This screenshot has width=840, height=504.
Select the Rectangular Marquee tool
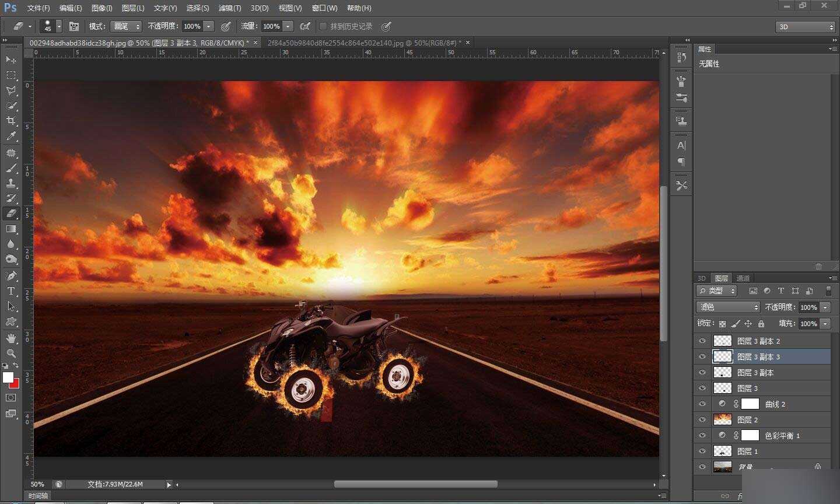coord(11,75)
